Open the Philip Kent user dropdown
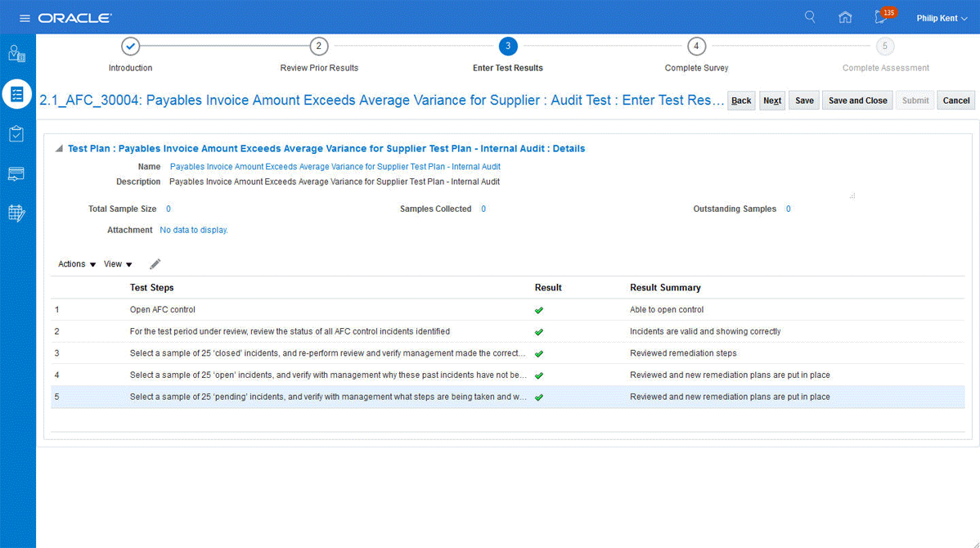This screenshot has width=980, height=548. (x=942, y=18)
